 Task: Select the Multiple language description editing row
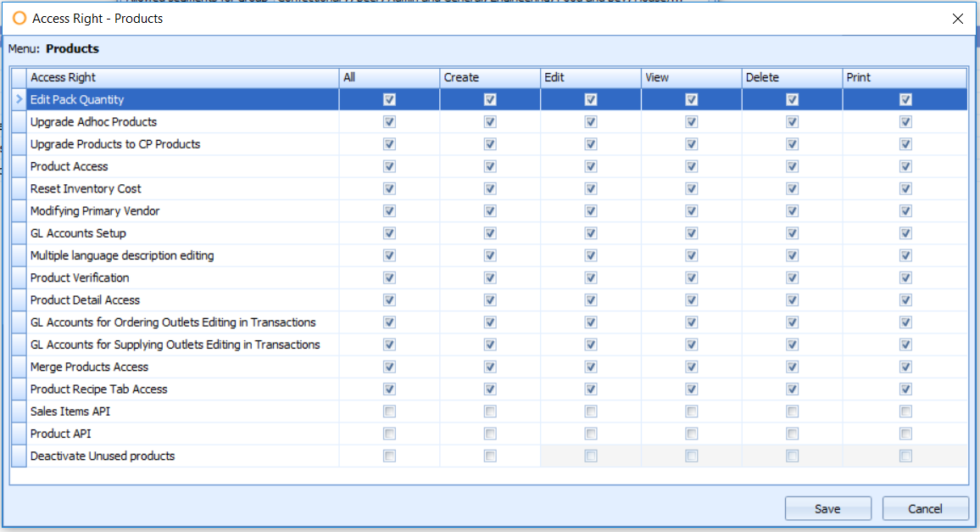pyautogui.click(x=120, y=255)
